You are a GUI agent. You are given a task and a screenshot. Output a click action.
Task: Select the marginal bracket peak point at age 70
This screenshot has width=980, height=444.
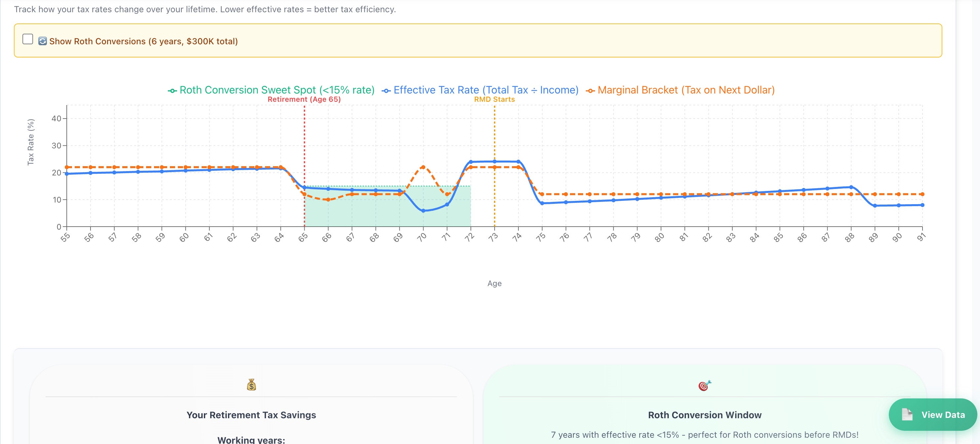(423, 167)
